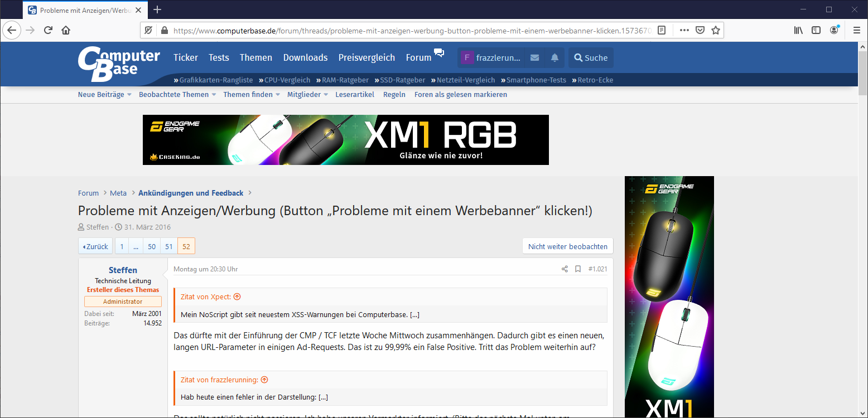This screenshot has width=868, height=418.
Task: Open Themen in main navigation
Action: tap(256, 57)
